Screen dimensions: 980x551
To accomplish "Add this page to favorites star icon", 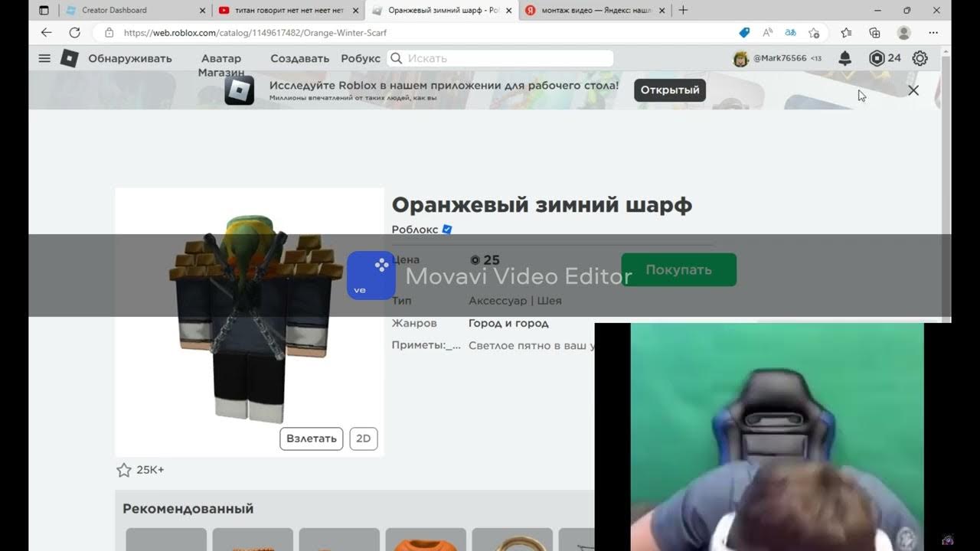I will click(x=814, y=33).
